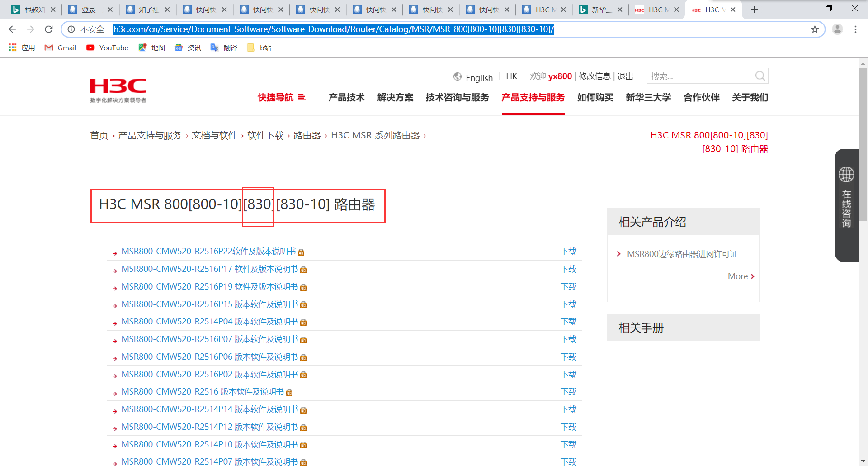
Task: Open the 产品支持与服务 menu
Action: point(533,97)
